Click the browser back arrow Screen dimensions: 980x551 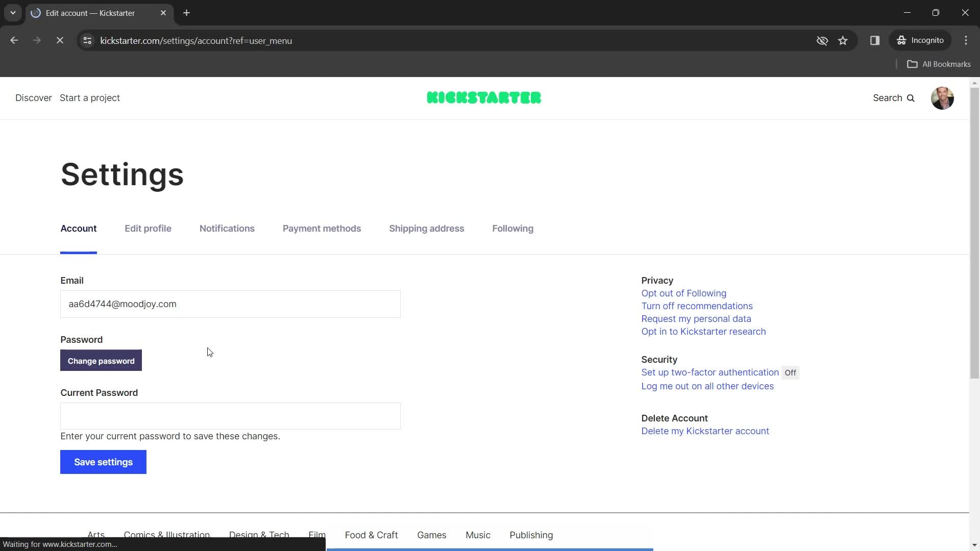pyautogui.click(x=14, y=40)
